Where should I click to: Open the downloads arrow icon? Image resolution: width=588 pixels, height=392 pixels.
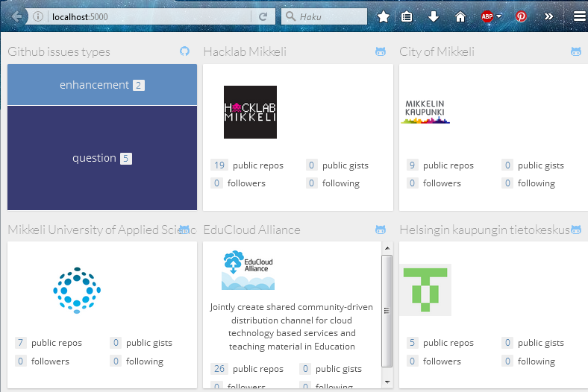point(434,17)
